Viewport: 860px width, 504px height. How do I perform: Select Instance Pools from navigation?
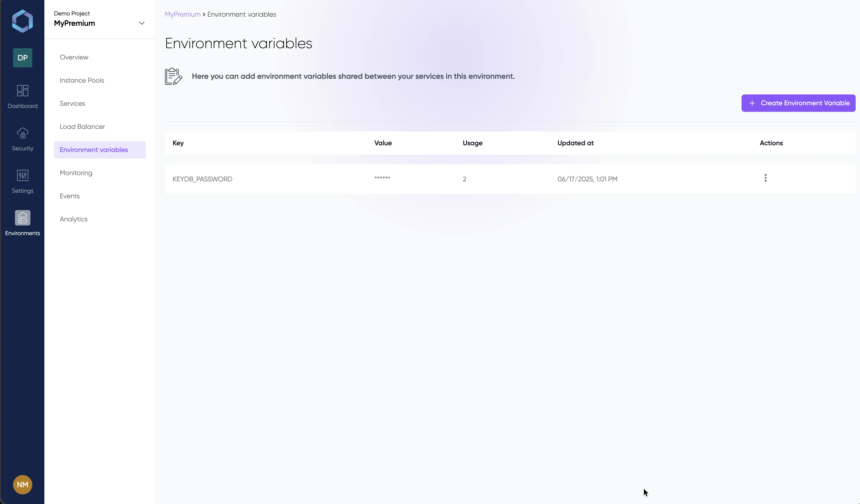coord(82,80)
